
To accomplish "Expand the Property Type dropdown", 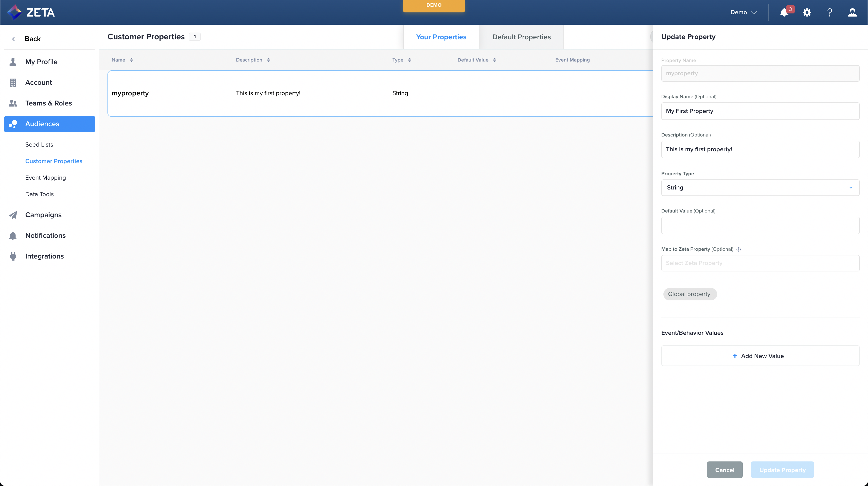I will pos(760,187).
